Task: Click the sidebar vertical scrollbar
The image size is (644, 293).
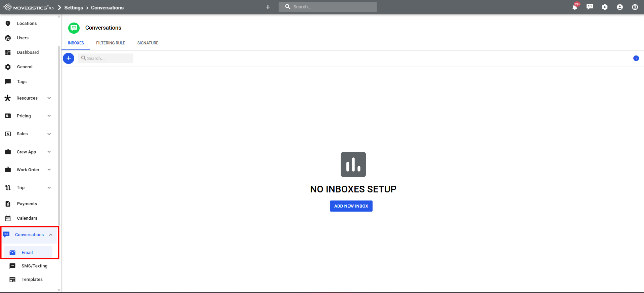Action: point(59,135)
